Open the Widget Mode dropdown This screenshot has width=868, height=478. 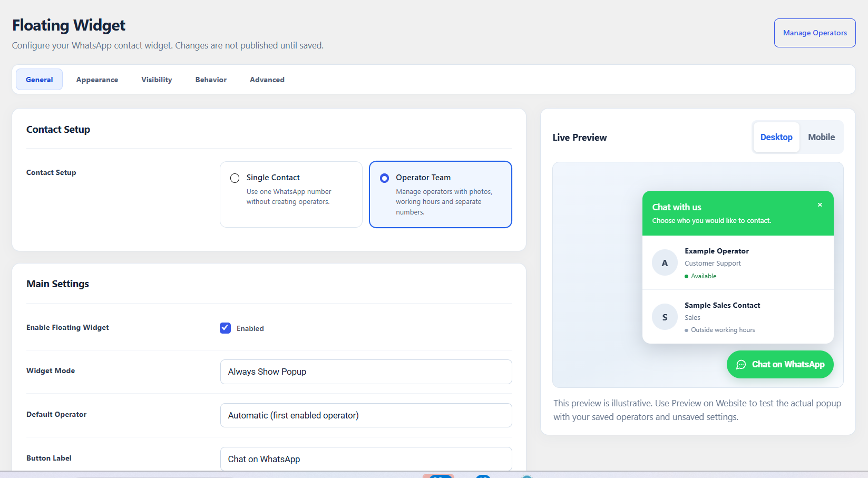tap(366, 372)
